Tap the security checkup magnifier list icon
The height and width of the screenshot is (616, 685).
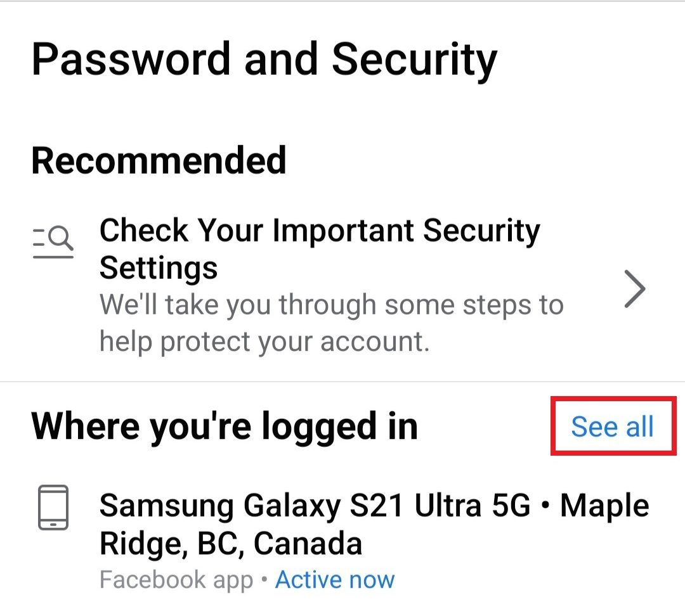tap(53, 243)
